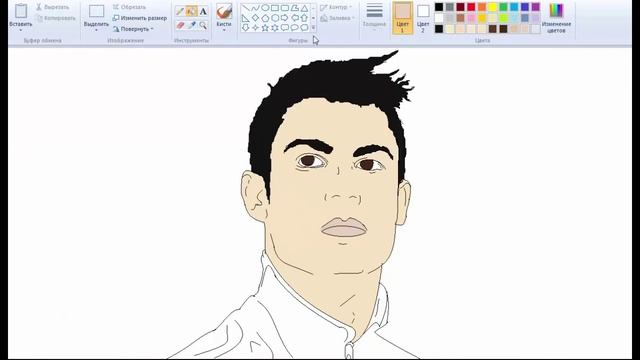Screen dimensions: 640x360
Task: Expand the shapes gallery with bottom arrow
Action: (313, 28)
